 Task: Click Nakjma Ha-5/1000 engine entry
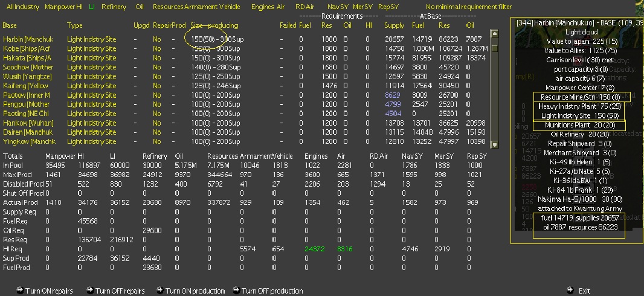[579, 199]
